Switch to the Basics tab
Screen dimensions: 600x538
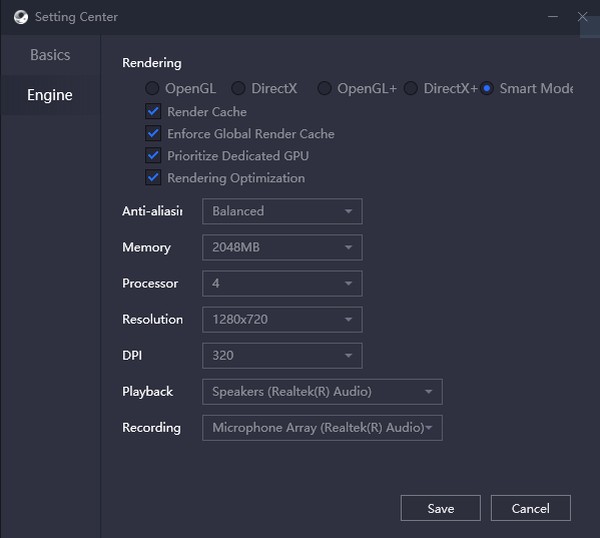(x=50, y=55)
